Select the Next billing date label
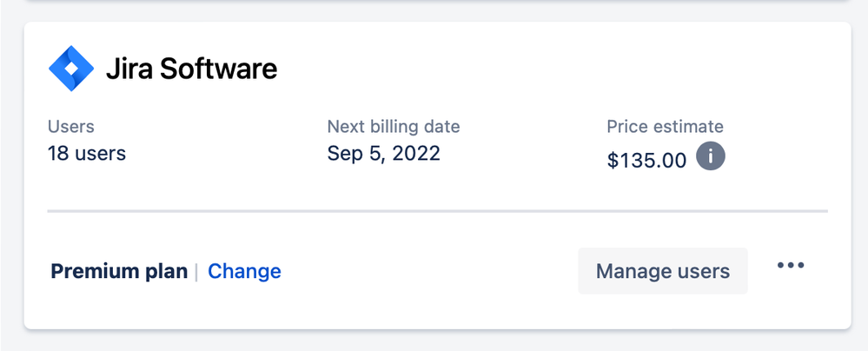Image resolution: width=868 pixels, height=351 pixels. coord(394,127)
